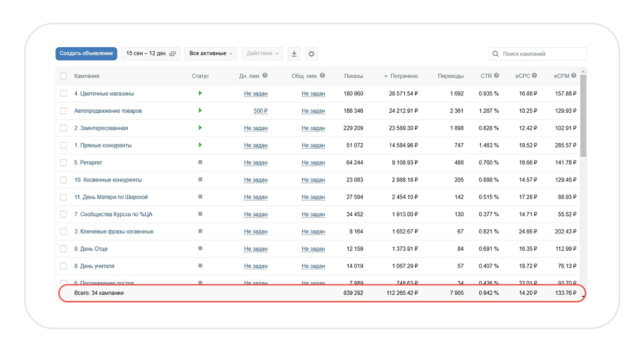Screen dimensions: 644x350
Task: Open the Действия dropdown
Action: pos(262,54)
